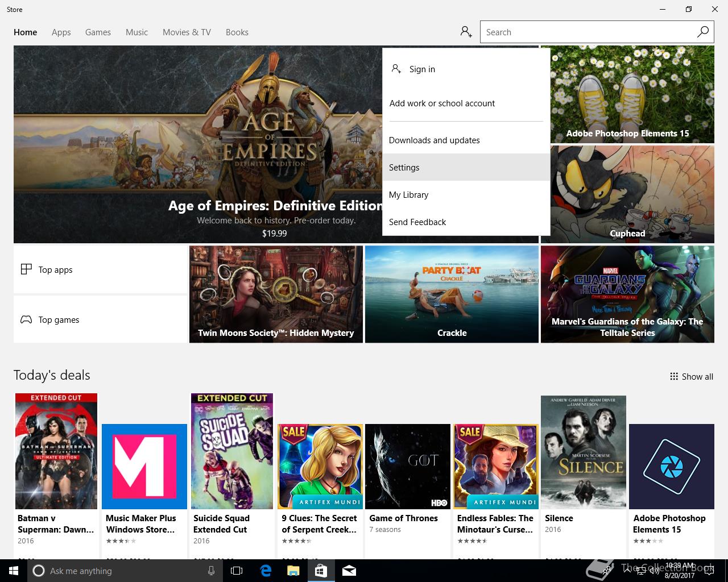Viewport: 728px width, 582px height.
Task: Click the search magnifying glass icon
Action: [x=703, y=32]
